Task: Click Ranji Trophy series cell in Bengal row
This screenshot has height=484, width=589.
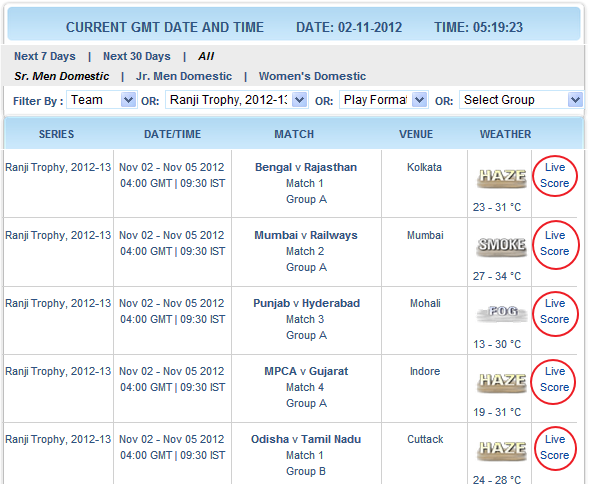Action: (x=58, y=167)
